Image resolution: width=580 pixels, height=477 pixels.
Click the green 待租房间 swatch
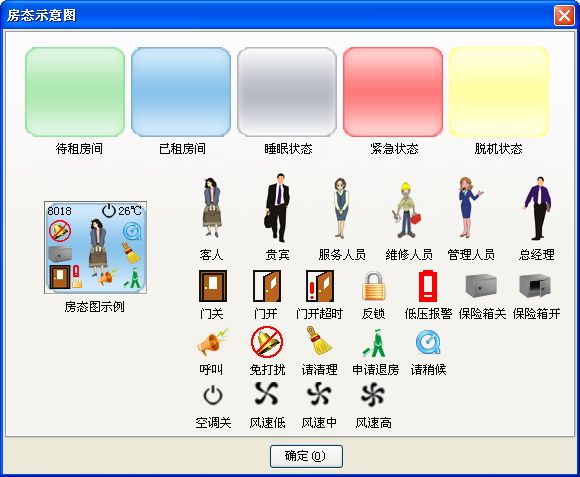(75, 92)
